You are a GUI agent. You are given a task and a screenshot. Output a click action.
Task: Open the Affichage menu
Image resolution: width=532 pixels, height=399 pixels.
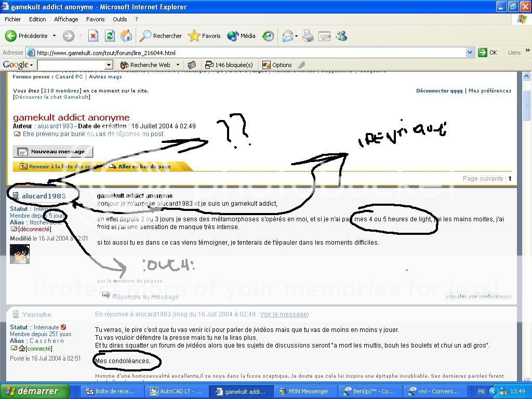click(x=66, y=19)
